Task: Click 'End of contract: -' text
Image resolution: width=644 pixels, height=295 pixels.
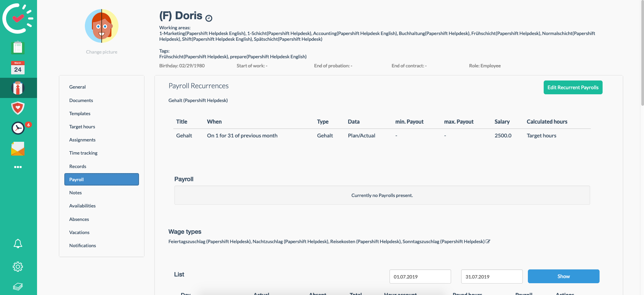Action: point(409,66)
